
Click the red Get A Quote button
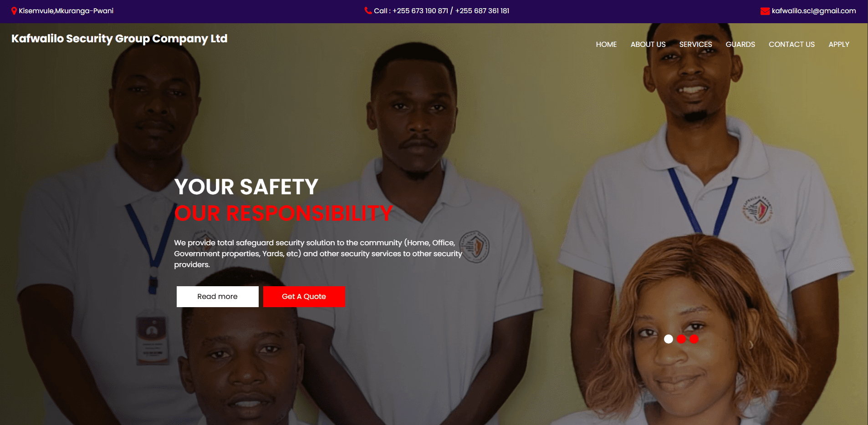click(x=304, y=297)
